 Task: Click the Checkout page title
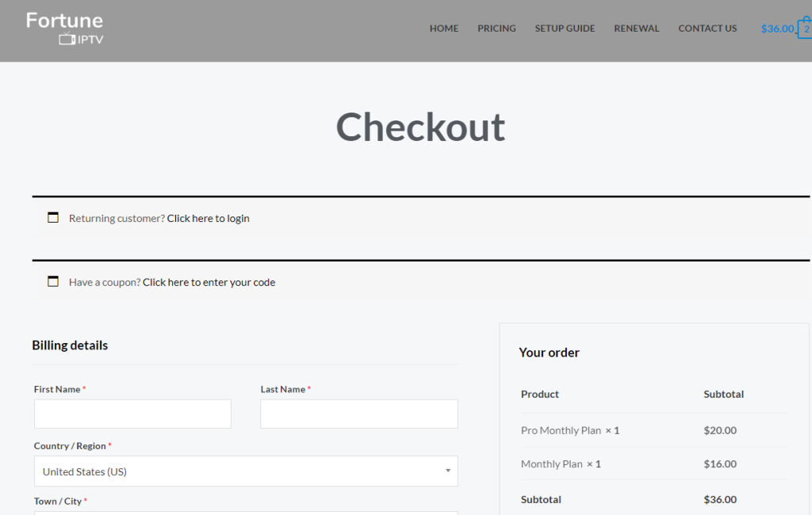click(x=420, y=128)
